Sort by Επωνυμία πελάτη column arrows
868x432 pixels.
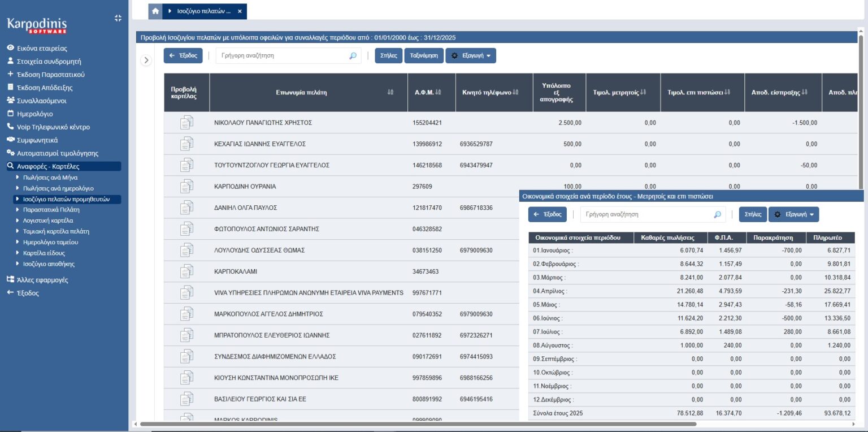coord(390,92)
